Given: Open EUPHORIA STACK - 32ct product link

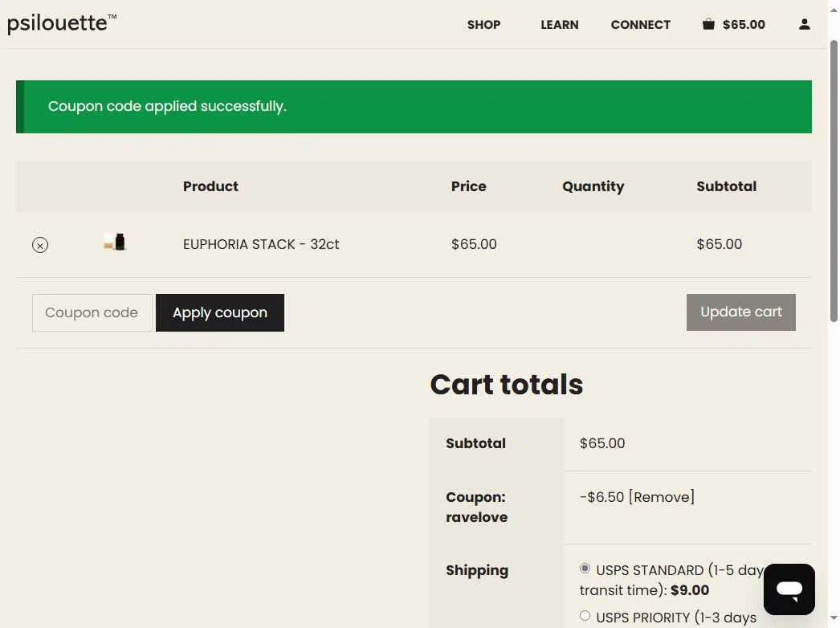Looking at the screenshot, I should coord(261,244).
